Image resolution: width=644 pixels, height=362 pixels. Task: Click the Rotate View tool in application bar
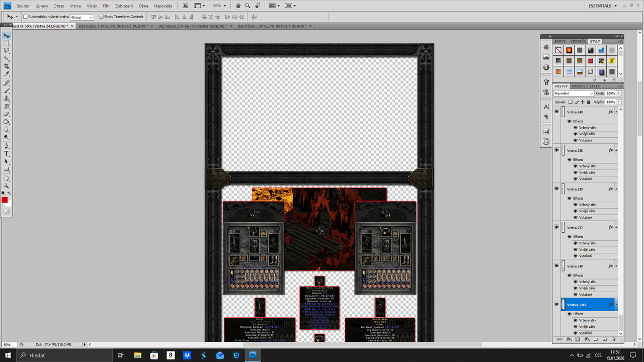(258, 6)
